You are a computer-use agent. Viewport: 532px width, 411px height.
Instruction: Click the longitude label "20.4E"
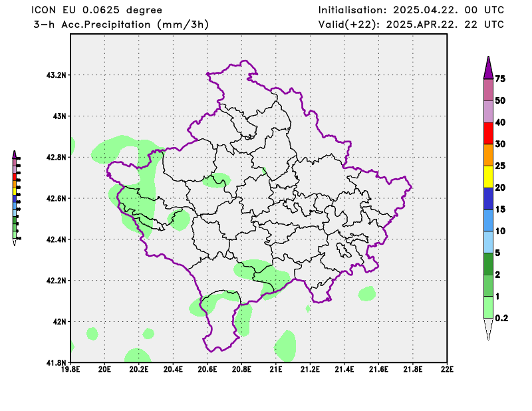coord(173,369)
